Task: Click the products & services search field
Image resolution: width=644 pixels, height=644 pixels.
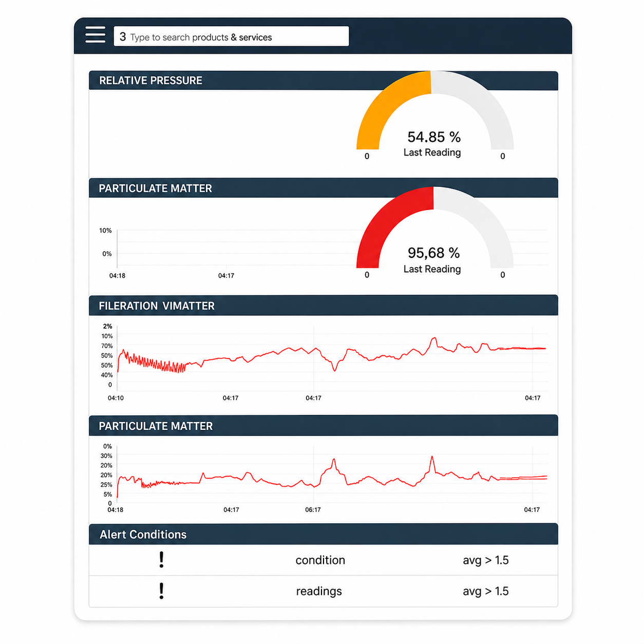Action: [231, 36]
